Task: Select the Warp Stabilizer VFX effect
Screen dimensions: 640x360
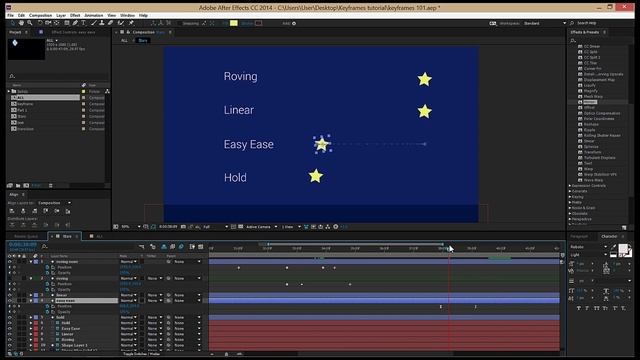Action: tap(600, 174)
